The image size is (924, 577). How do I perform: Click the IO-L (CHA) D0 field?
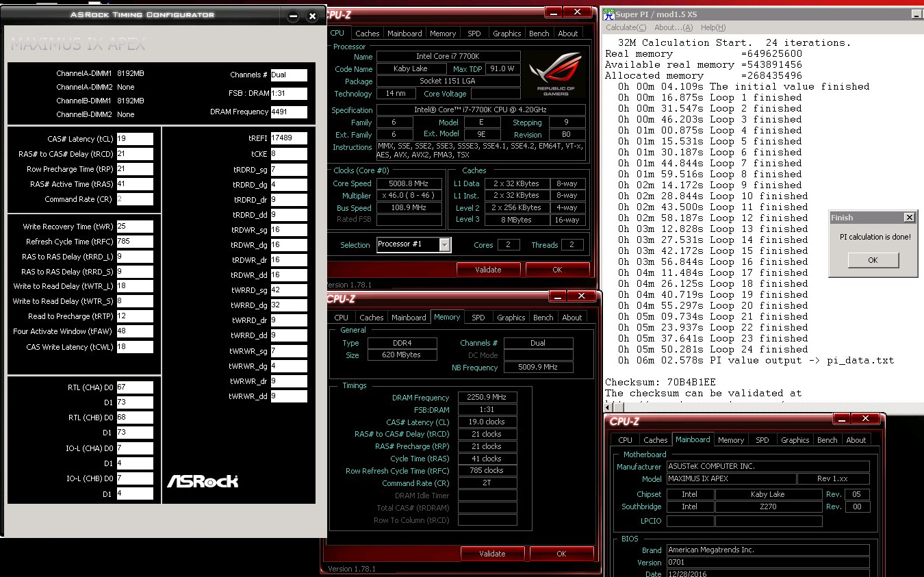click(x=135, y=448)
